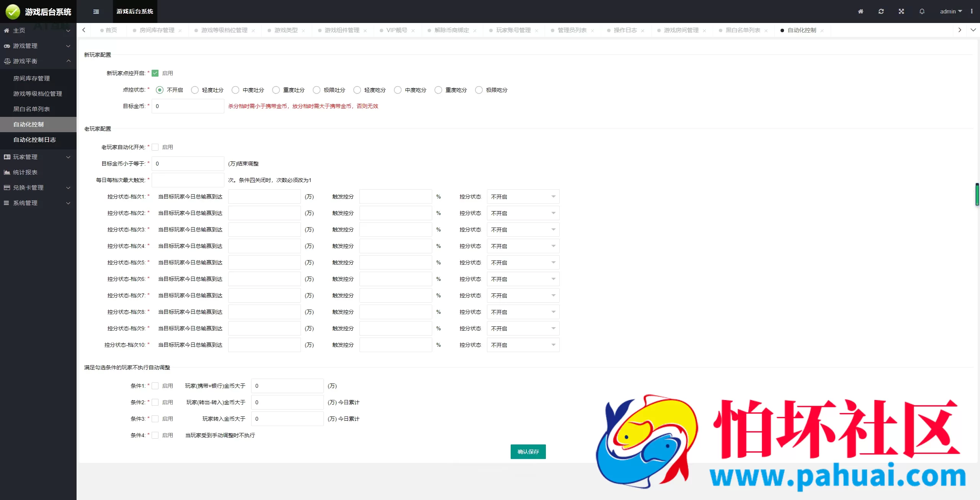Click the 确认保存 button

coord(528,452)
